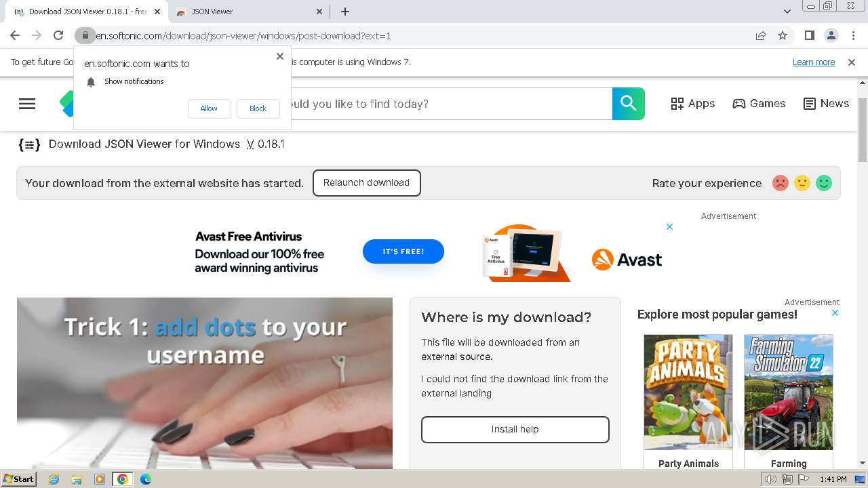Image resolution: width=868 pixels, height=488 pixels.
Task: Click the Relaunch download button
Action: coord(366,183)
